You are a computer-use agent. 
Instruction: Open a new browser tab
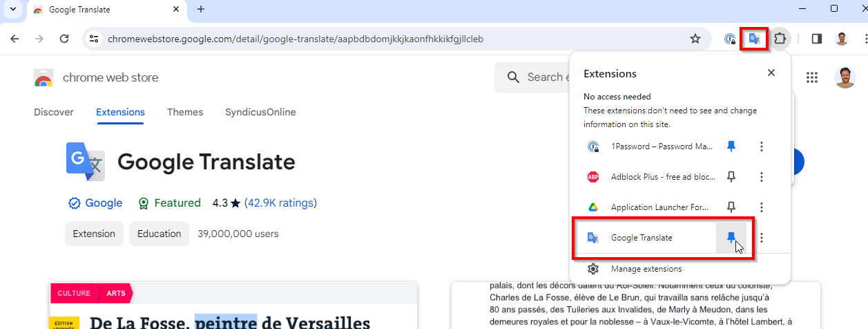pyautogui.click(x=201, y=9)
